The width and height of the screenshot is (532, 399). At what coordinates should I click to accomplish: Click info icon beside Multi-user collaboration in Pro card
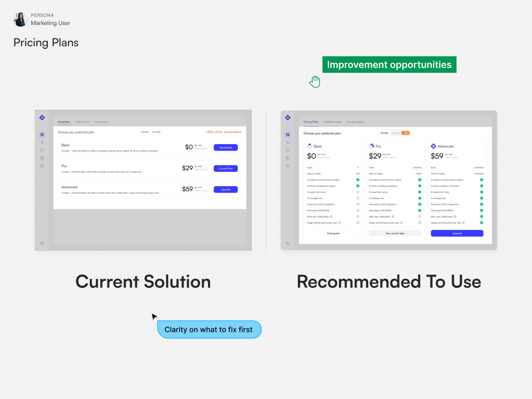(393, 217)
